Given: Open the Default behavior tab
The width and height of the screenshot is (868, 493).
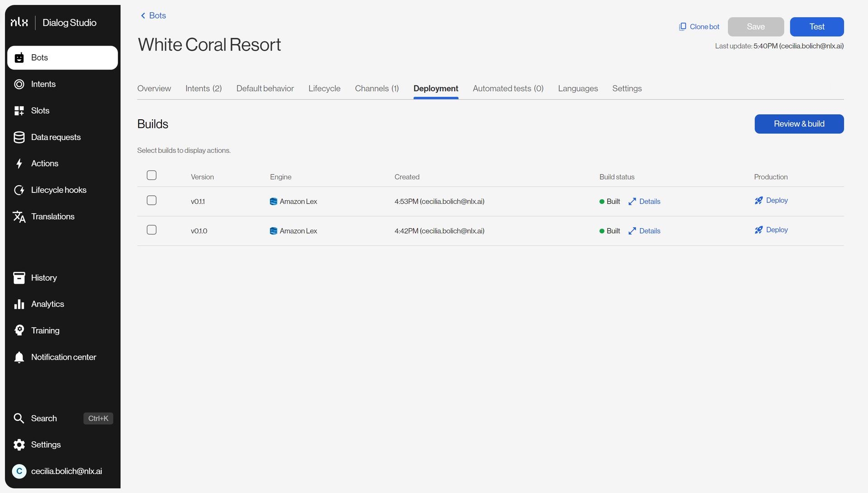Looking at the screenshot, I should tap(265, 89).
